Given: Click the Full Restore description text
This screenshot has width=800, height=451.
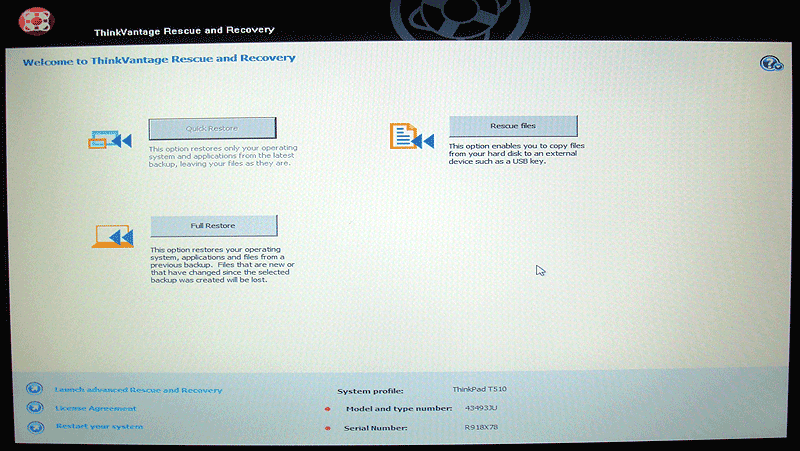Looking at the screenshot, I should (222, 265).
